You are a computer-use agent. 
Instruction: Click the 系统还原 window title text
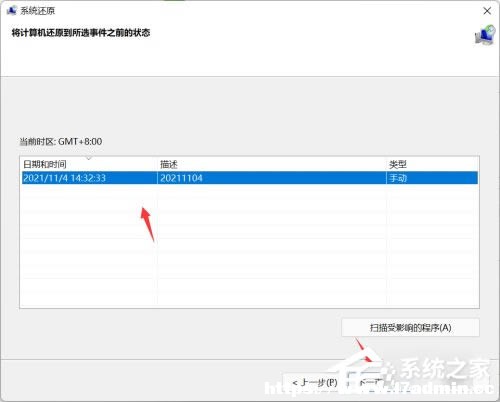[x=37, y=11]
